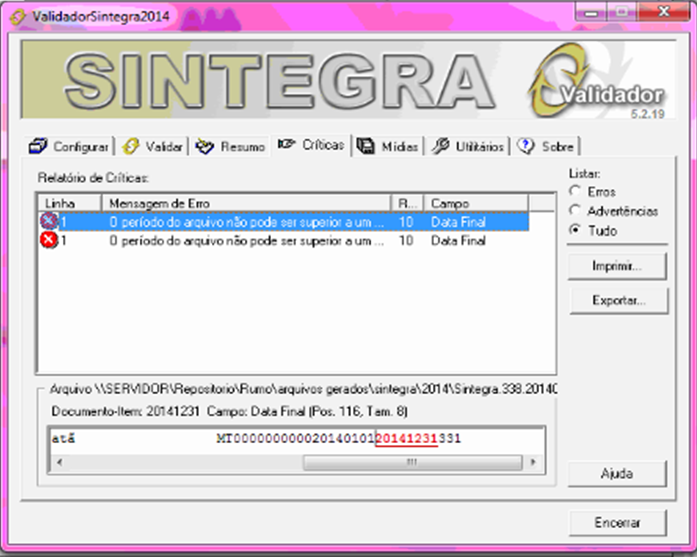Click the ValidadorSintegra2014 title bar app icon

pyautogui.click(x=18, y=17)
